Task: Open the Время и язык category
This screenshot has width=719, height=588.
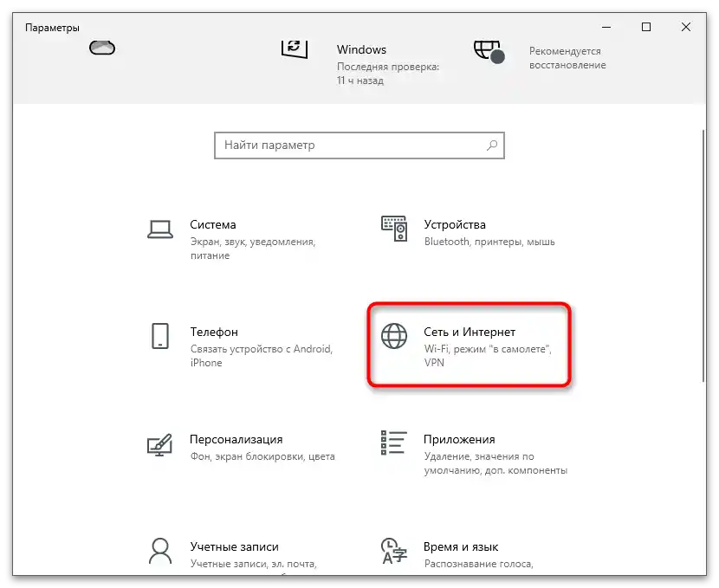Action: (457, 554)
